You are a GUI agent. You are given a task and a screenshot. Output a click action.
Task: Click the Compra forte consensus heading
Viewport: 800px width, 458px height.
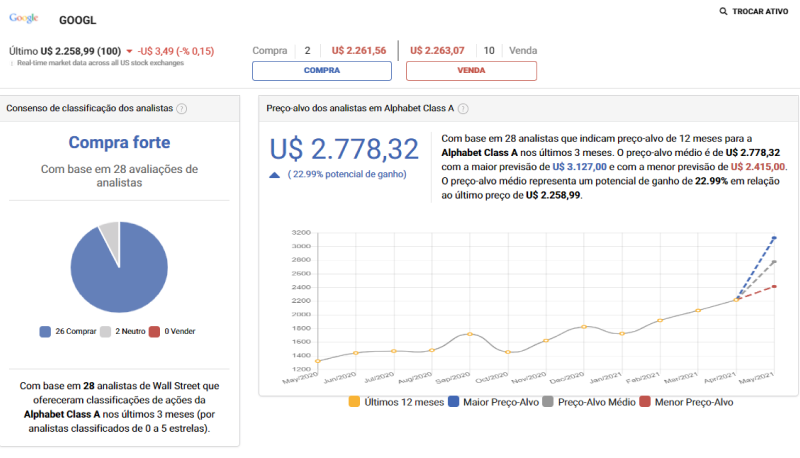click(x=119, y=142)
